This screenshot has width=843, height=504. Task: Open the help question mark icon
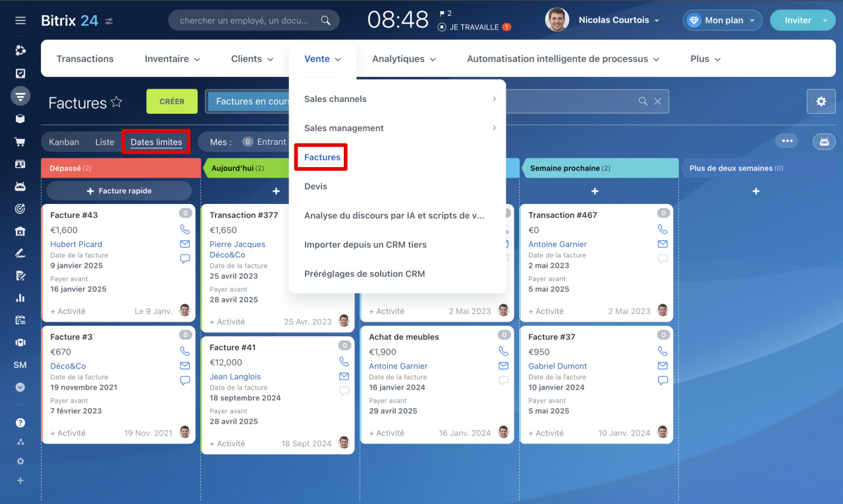[20, 422]
